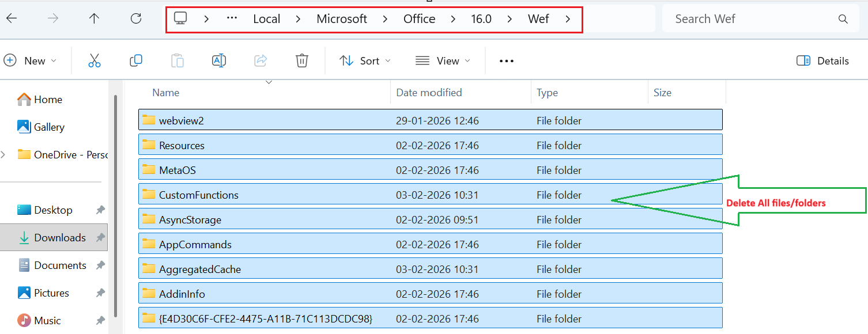Select the MetaOS folder icon

(x=149, y=169)
